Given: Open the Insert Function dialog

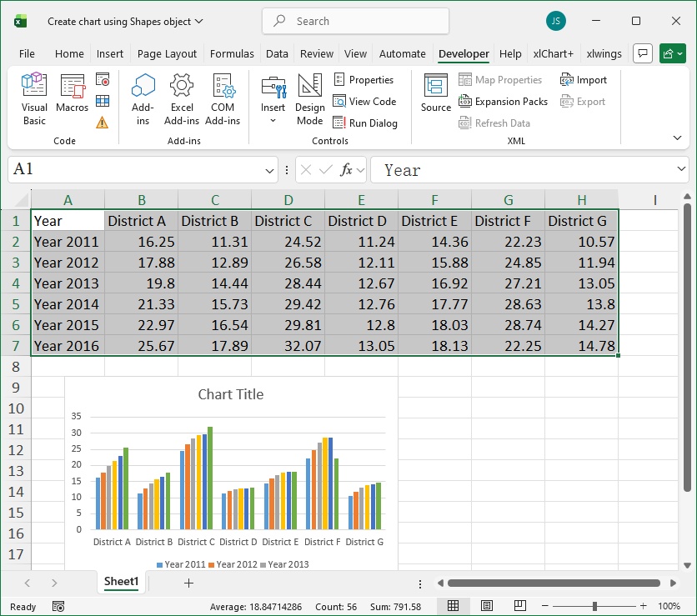Looking at the screenshot, I should [x=346, y=170].
